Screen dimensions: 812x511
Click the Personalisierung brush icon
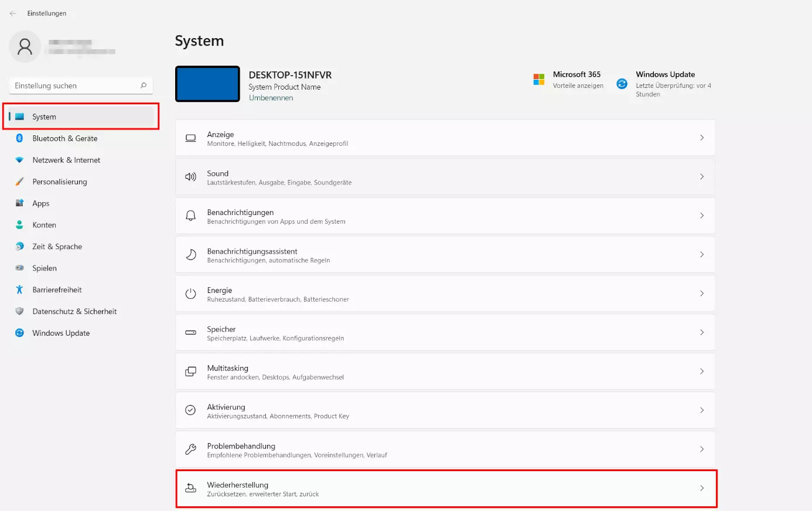click(19, 182)
